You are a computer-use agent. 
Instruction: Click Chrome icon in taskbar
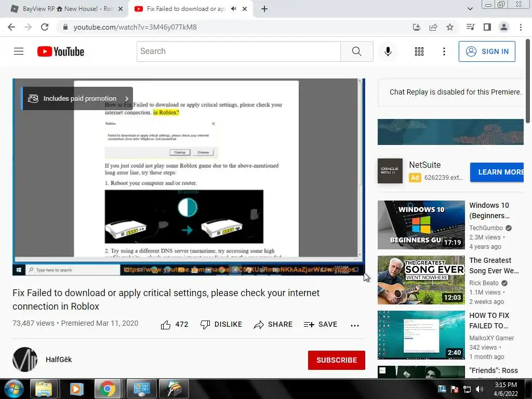click(108, 389)
